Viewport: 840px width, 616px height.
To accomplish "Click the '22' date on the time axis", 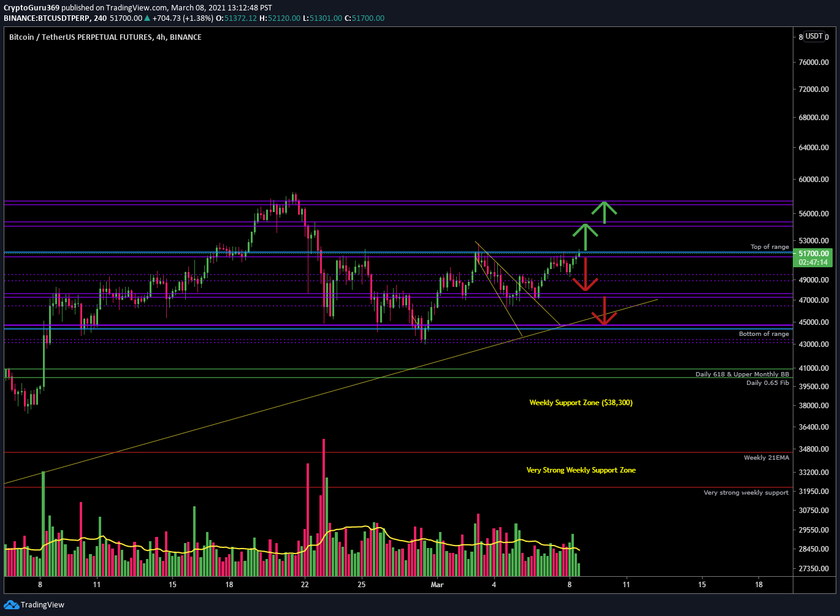I will click(x=305, y=585).
